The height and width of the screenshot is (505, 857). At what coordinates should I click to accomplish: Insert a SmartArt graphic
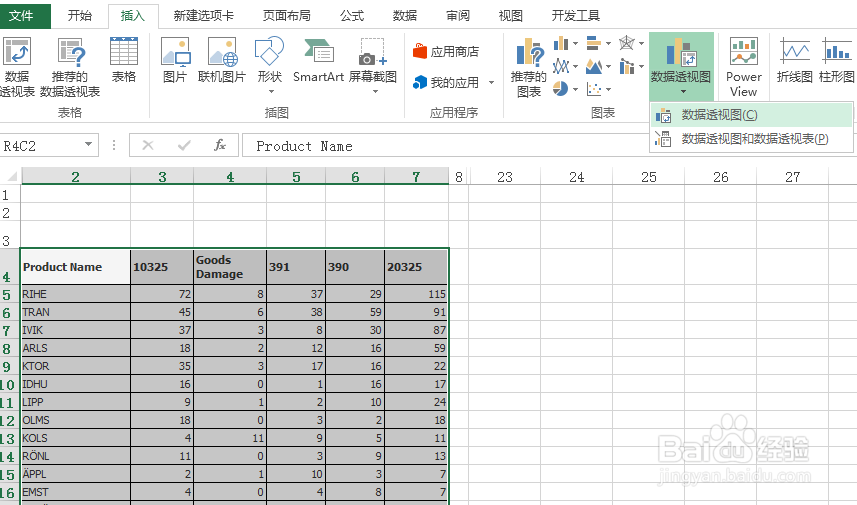319,60
